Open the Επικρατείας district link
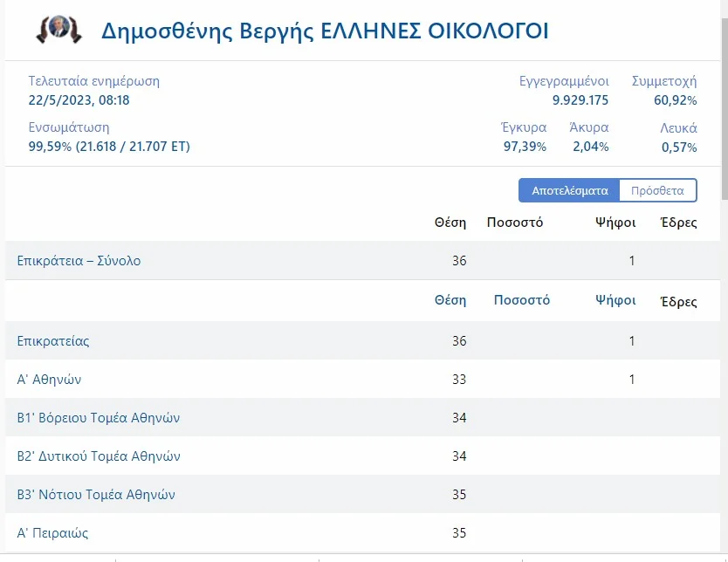Viewport: 728px width, 562px height. click(53, 341)
